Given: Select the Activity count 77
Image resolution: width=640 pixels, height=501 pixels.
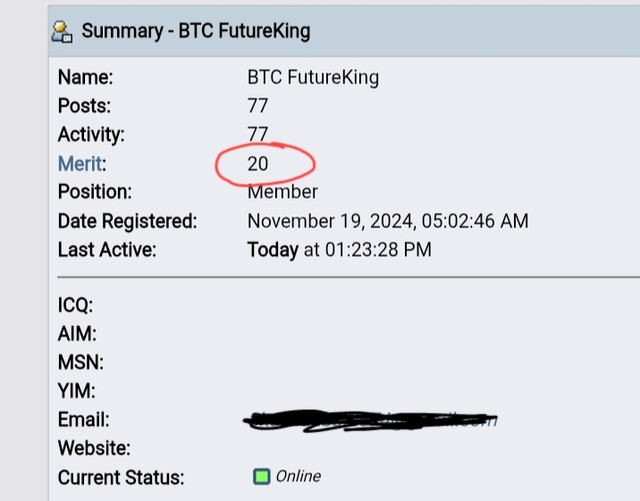Looking at the screenshot, I should pyautogui.click(x=258, y=134).
